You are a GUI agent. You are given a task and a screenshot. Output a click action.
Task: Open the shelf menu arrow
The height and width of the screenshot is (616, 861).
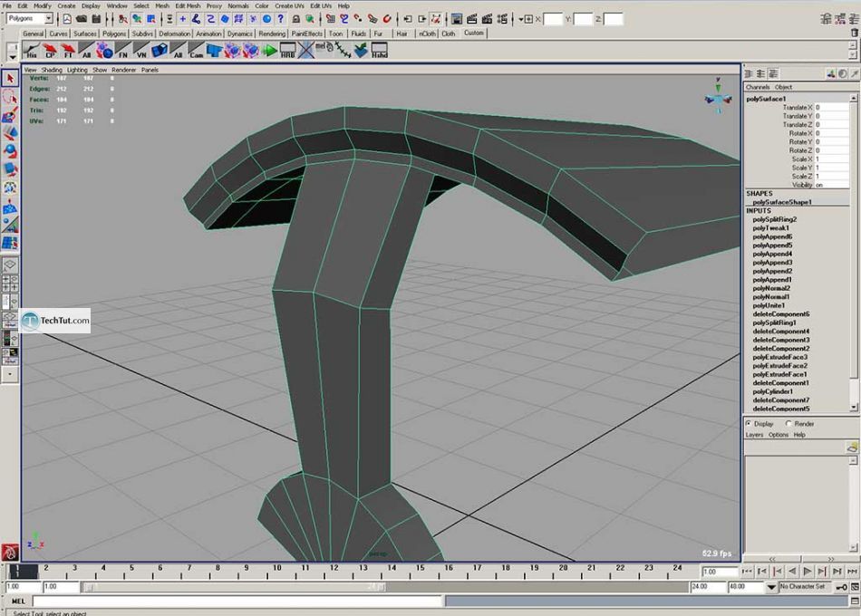click(x=12, y=56)
